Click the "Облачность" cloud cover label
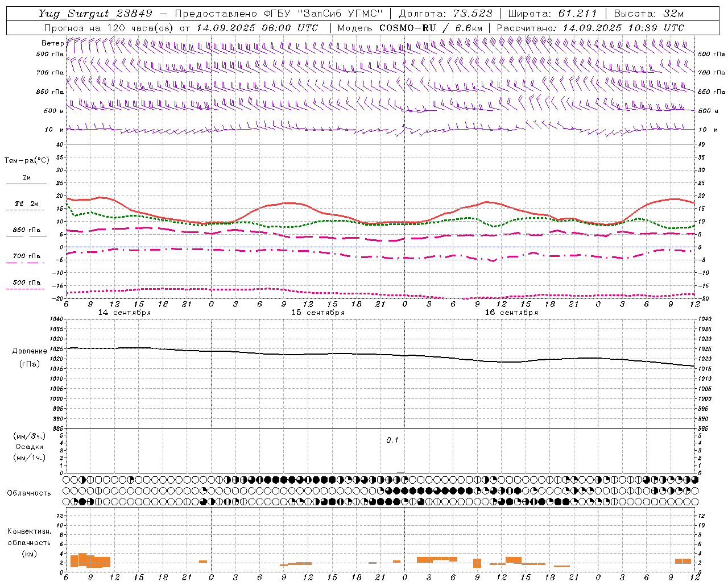Image resolution: width=728 pixels, height=582 pixels. tap(29, 493)
